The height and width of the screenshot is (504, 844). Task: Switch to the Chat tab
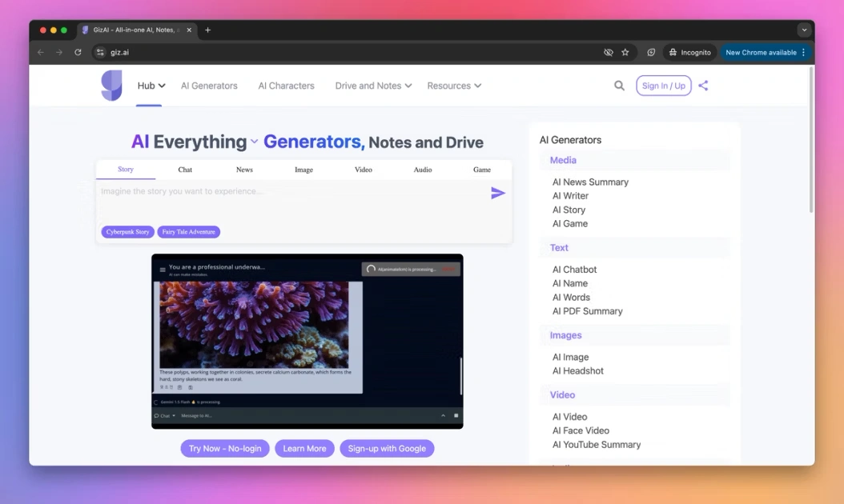pyautogui.click(x=184, y=169)
